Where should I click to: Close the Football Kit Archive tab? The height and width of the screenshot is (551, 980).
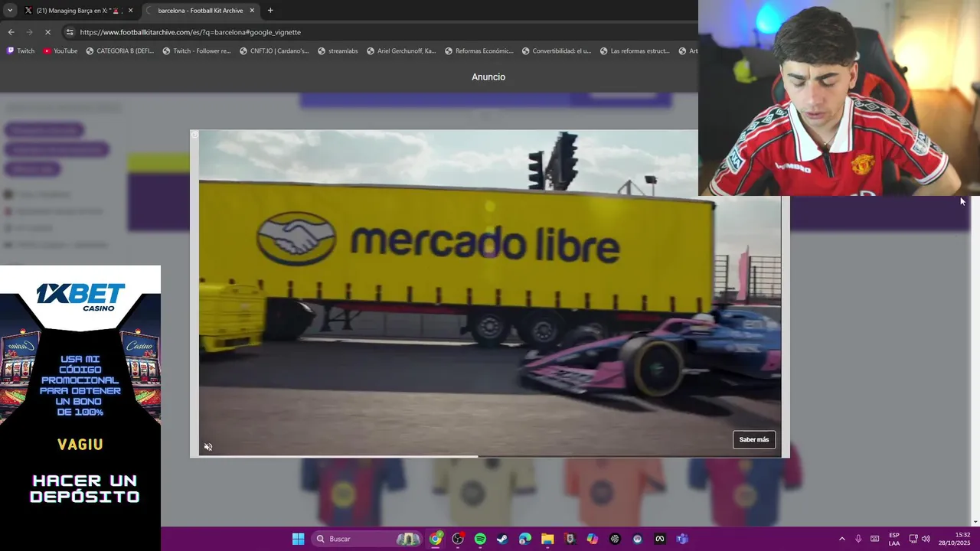[x=252, y=11]
